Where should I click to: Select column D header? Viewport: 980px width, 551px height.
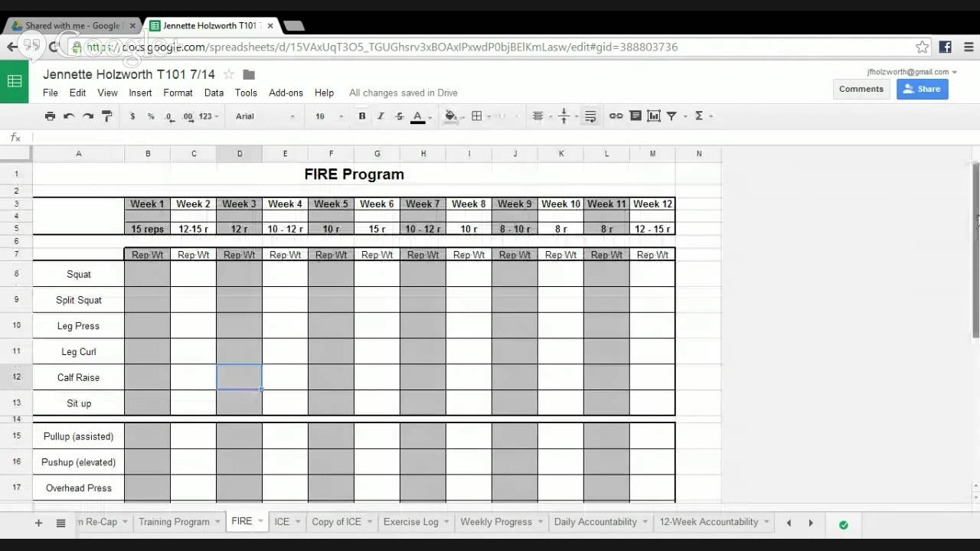tap(239, 154)
